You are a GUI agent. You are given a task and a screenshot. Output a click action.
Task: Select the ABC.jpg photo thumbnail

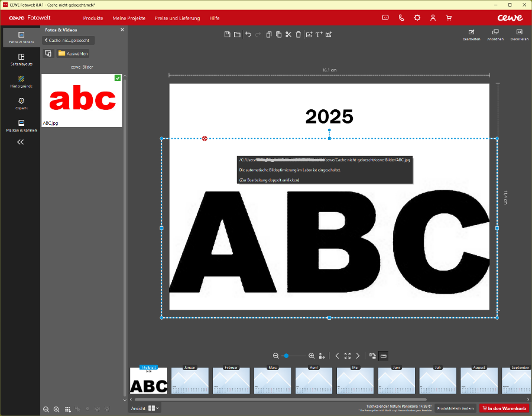82,100
